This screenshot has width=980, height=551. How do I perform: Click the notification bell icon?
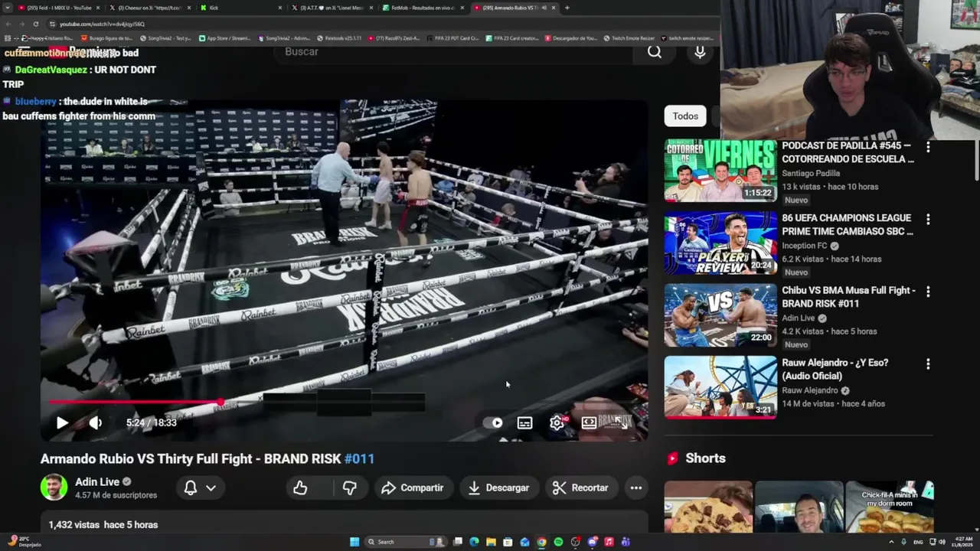191,487
